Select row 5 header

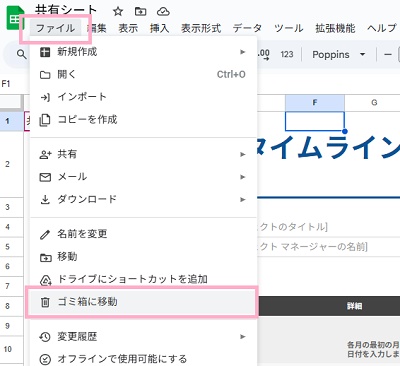click(11, 247)
